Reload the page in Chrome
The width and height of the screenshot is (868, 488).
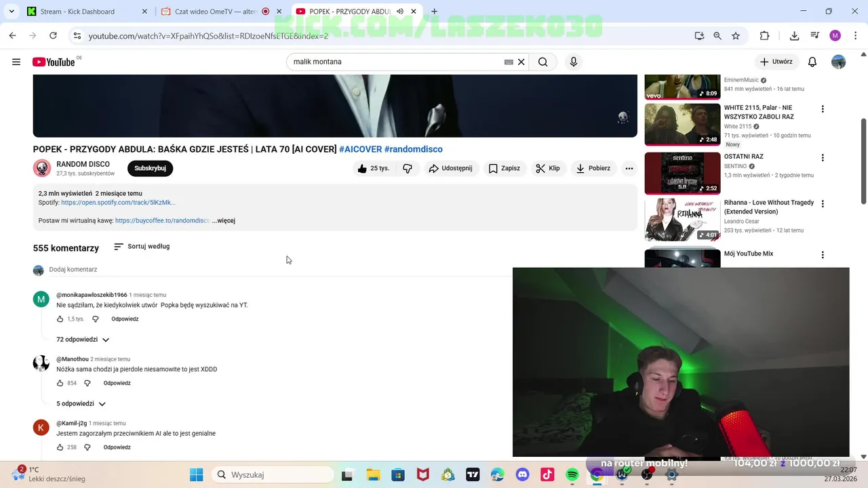53,35
